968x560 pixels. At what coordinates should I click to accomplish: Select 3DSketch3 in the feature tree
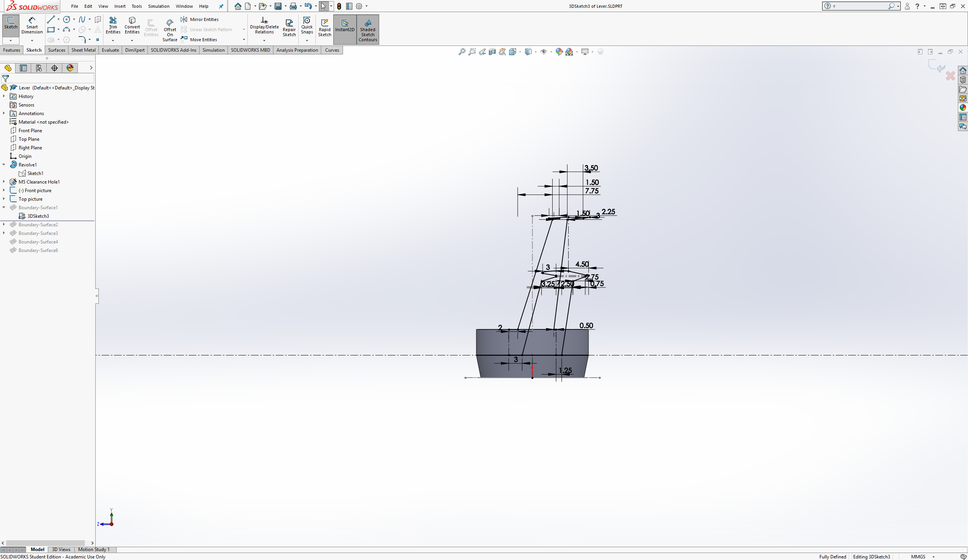click(x=38, y=216)
